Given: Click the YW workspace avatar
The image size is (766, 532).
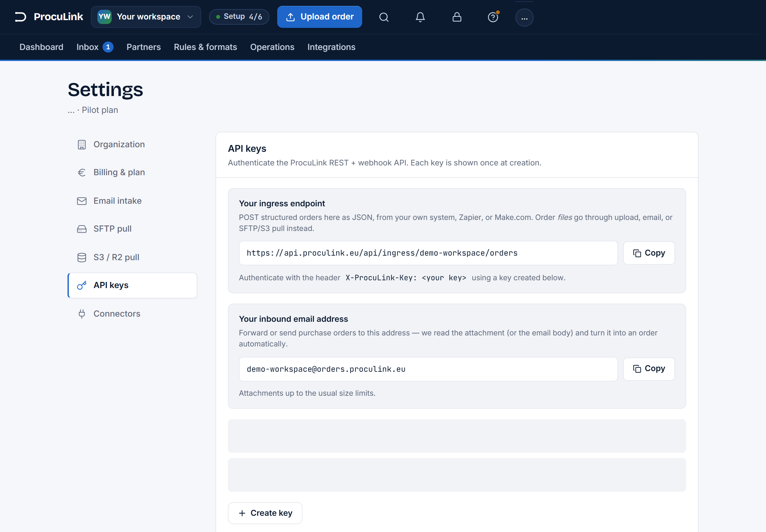Looking at the screenshot, I should (x=105, y=17).
